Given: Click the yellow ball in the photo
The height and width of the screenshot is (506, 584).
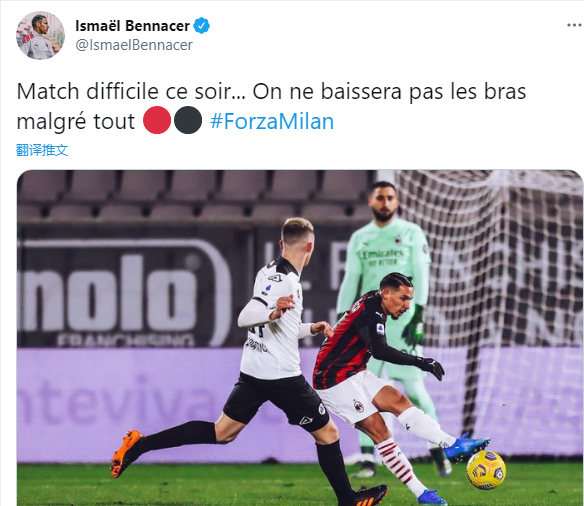Looking at the screenshot, I should (486, 470).
